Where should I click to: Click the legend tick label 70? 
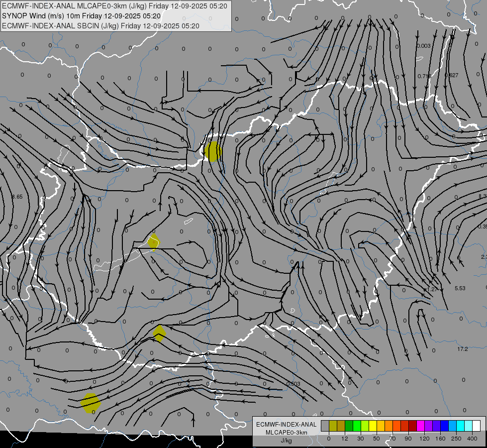(x=392, y=439)
